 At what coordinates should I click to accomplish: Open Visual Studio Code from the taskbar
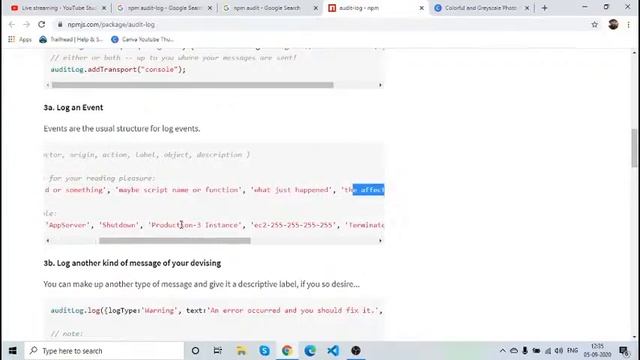[333, 351]
